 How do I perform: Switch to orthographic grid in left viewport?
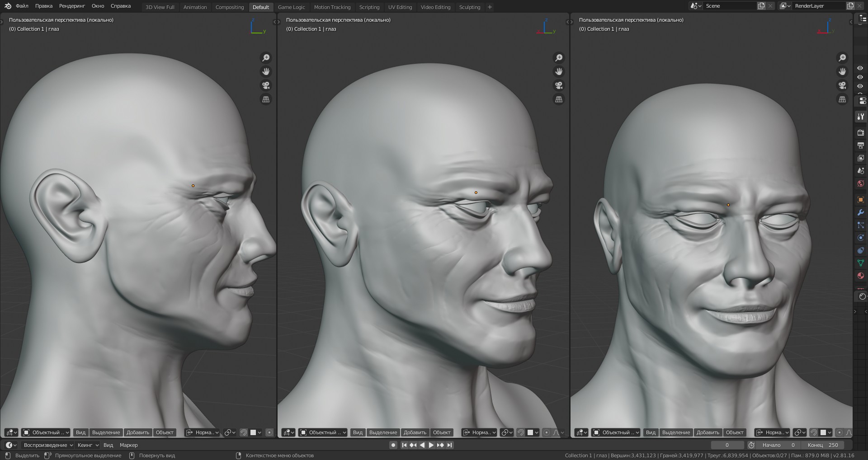(x=266, y=99)
